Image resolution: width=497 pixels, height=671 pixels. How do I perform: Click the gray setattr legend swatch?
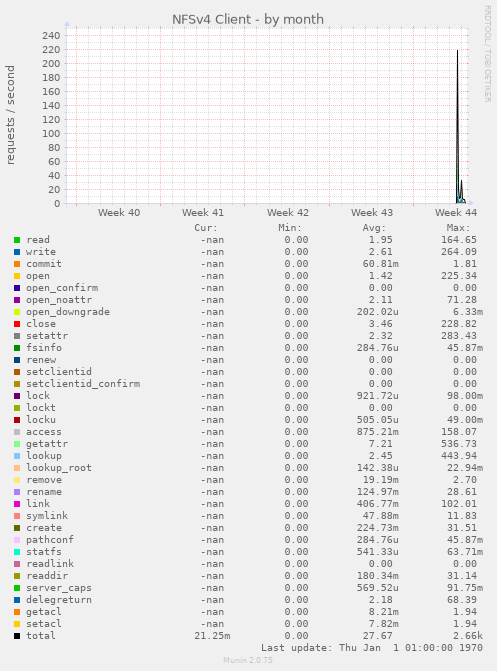tap(17, 336)
